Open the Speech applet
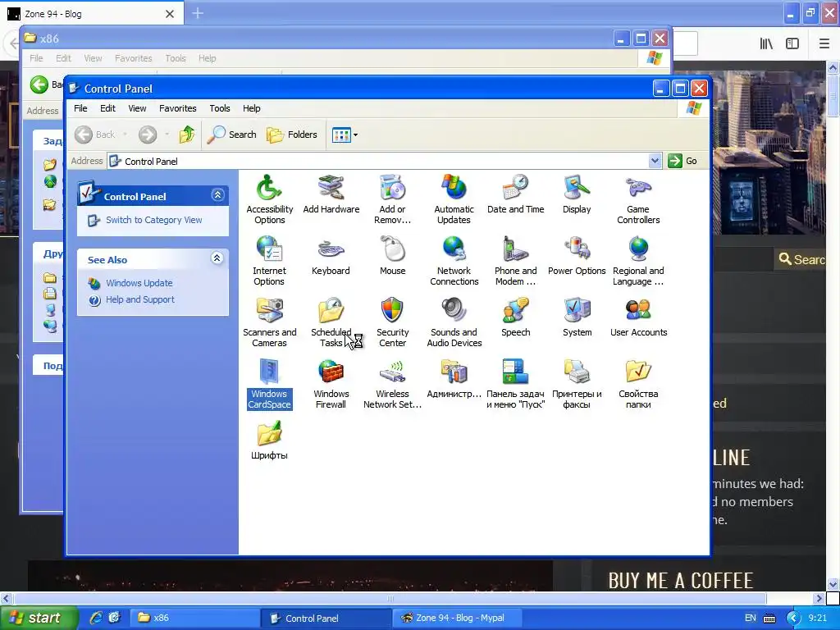Image resolution: width=840 pixels, height=630 pixels. 515,317
